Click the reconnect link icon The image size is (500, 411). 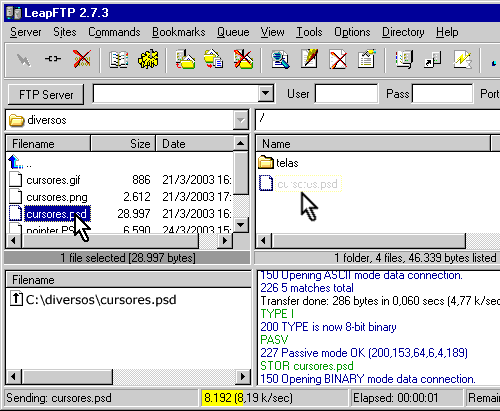click(53, 59)
